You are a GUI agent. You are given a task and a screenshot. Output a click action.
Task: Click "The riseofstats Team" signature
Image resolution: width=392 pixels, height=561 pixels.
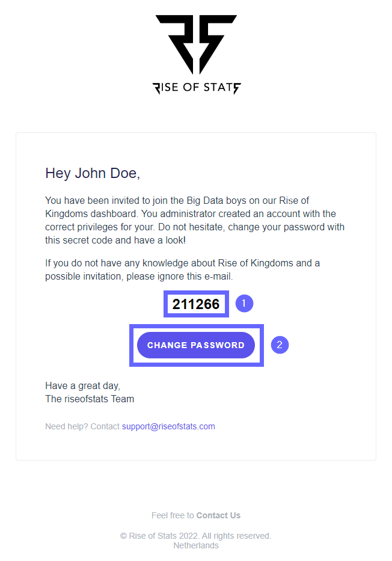[x=90, y=399]
